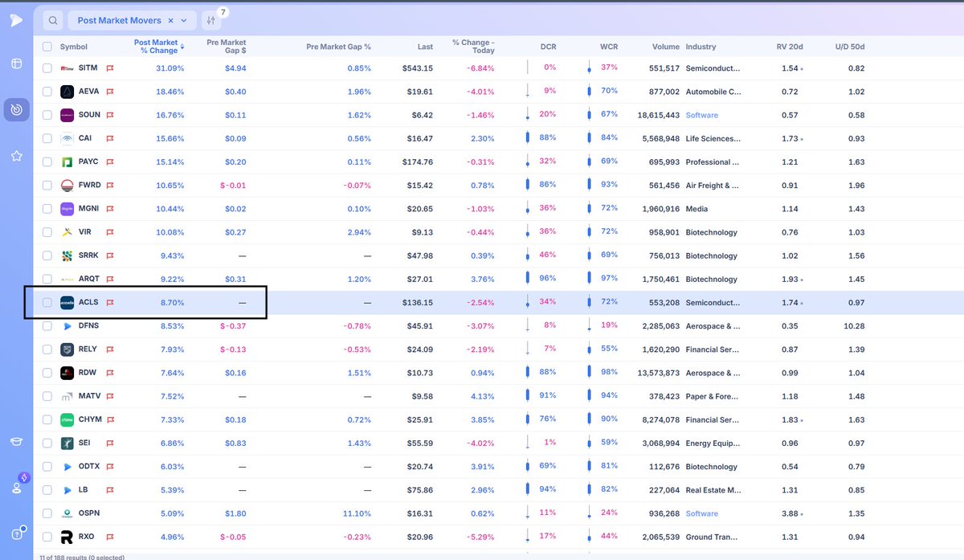The height and width of the screenshot is (560, 964).
Task: Sort by the DCR column header
Action: tap(549, 47)
